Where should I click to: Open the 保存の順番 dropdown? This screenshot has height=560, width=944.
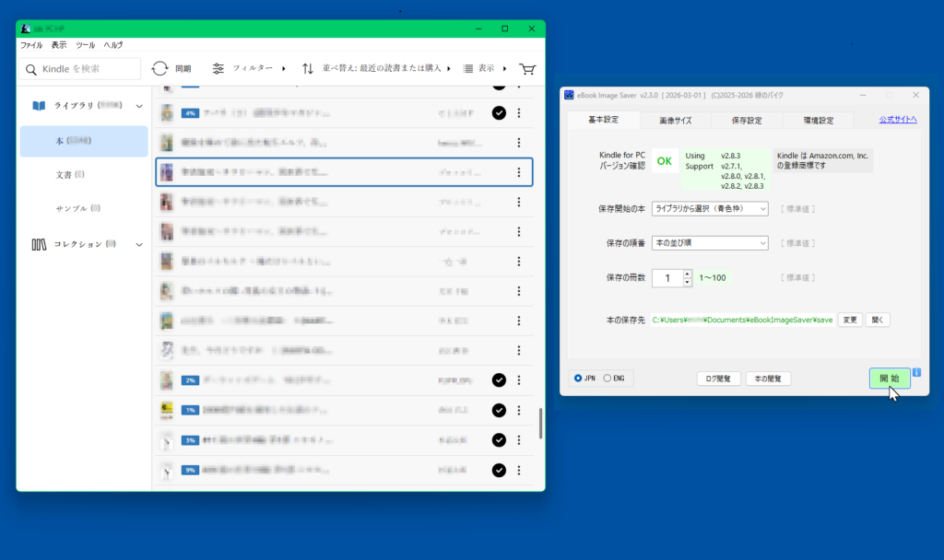(x=710, y=243)
